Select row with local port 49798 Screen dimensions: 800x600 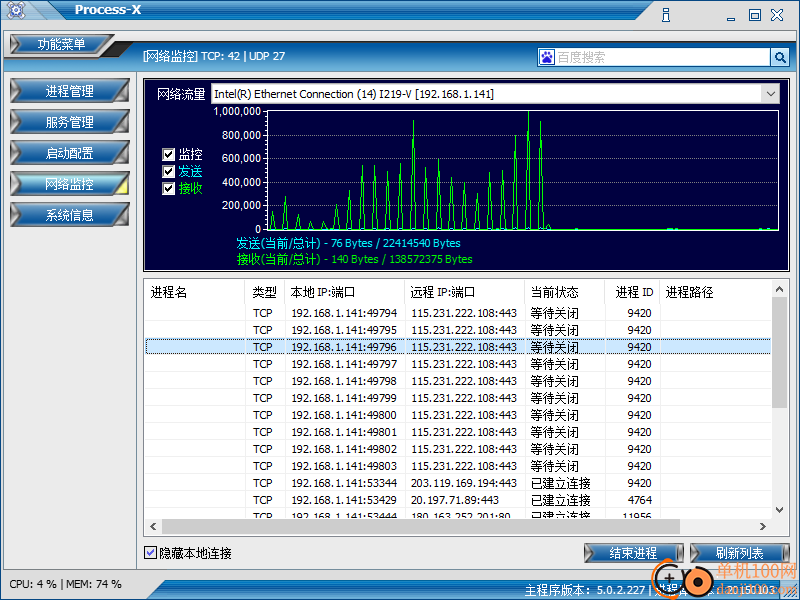click(458, 381)
